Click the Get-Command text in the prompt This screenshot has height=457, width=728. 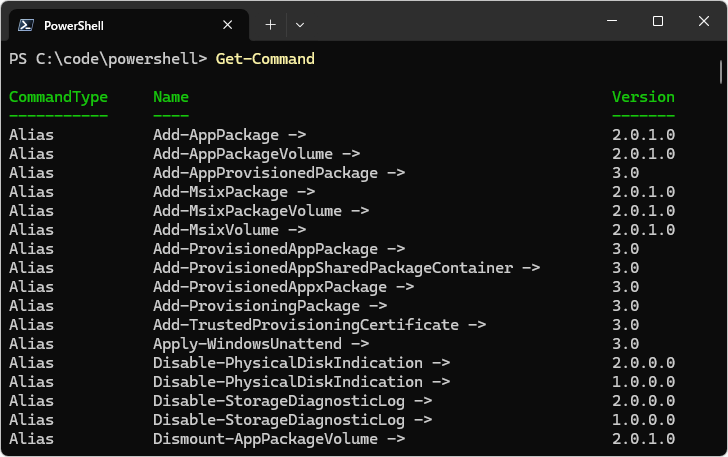(265, 59)
